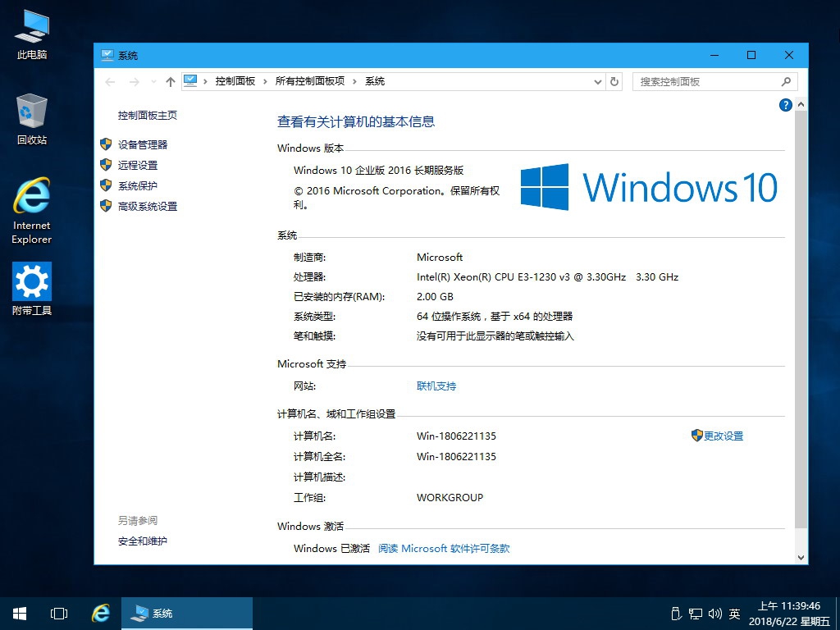
Task: Maximize the 系统 window
Action: [x=751, y=55]
